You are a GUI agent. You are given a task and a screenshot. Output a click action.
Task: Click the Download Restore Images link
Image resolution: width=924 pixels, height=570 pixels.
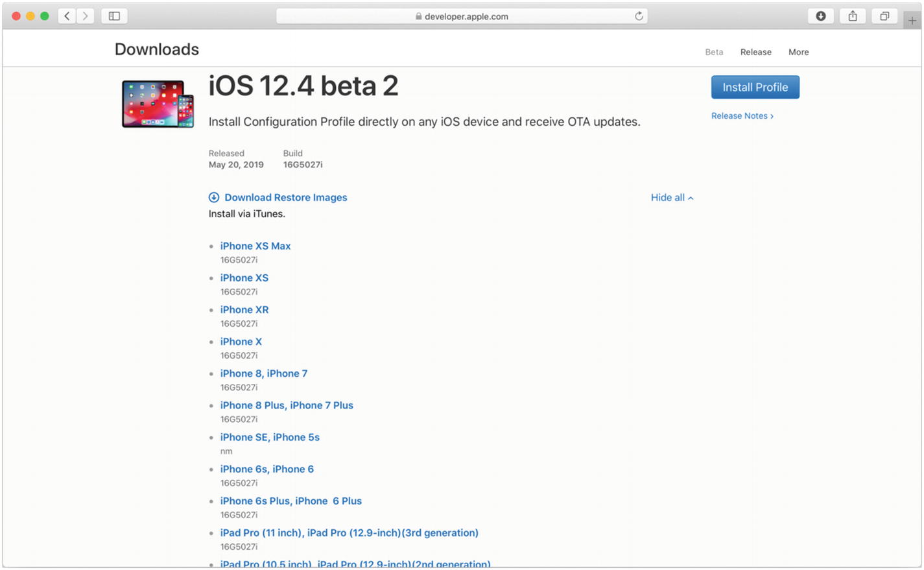[286, 198]
